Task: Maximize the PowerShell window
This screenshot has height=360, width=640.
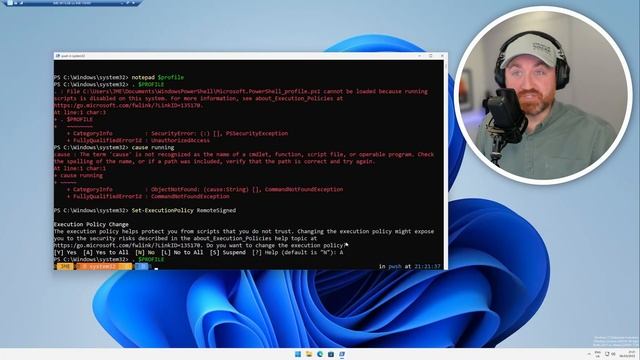Action: pyautogui.click(x=431, y=56)
